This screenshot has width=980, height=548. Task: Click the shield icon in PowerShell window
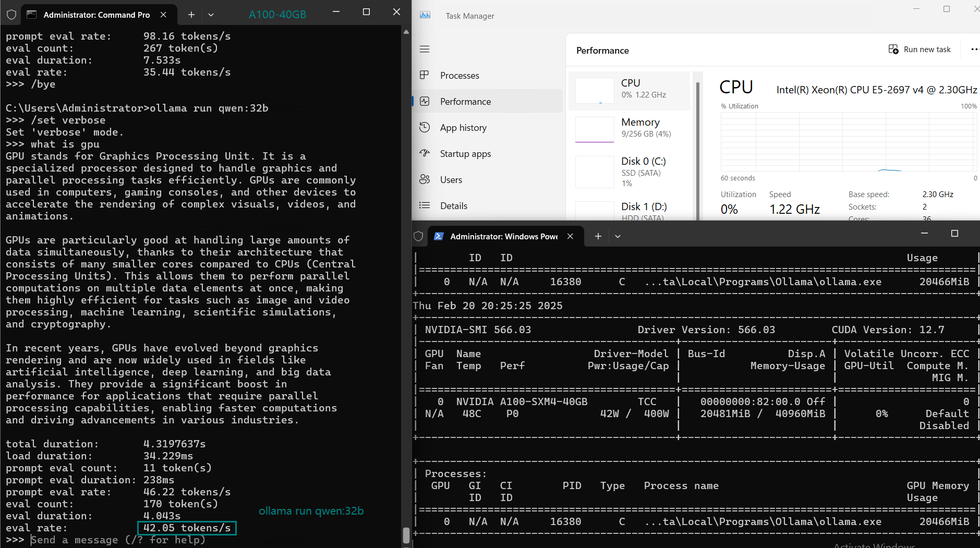click(x=418, y=236)
